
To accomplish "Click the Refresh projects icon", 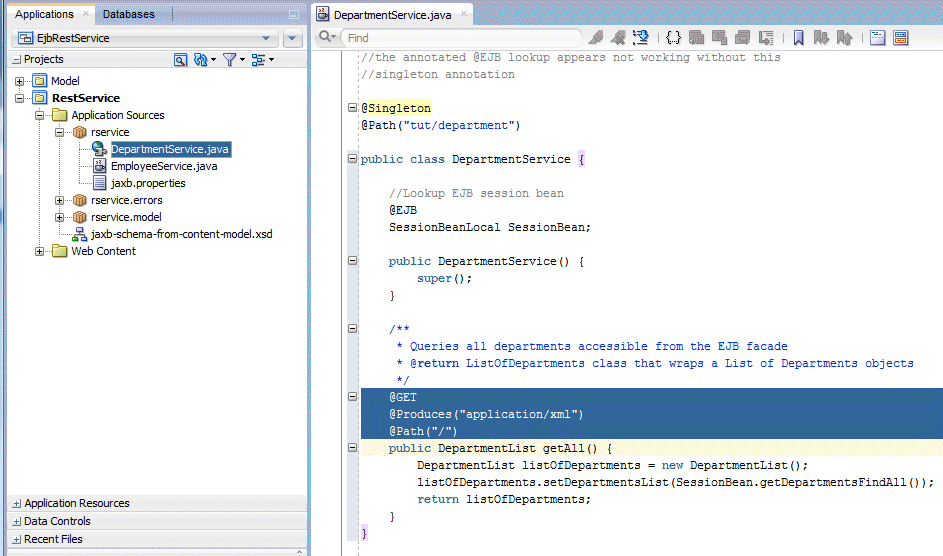I will (200, 60).
